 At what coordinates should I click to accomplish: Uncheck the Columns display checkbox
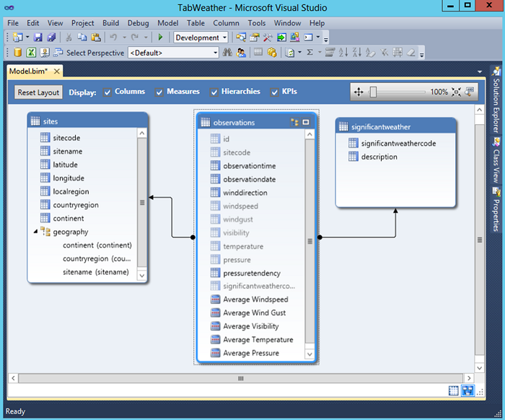(x=107, y=92)
